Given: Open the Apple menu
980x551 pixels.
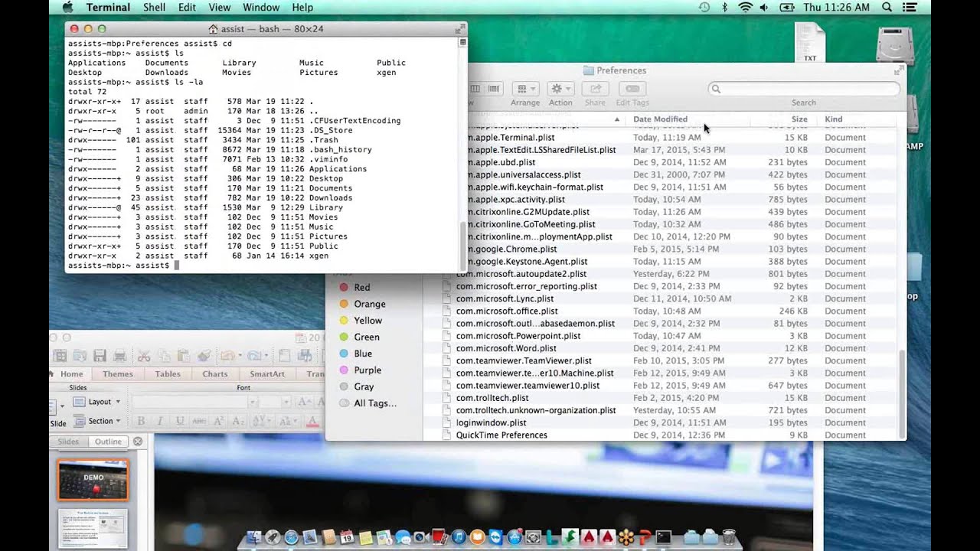Looking at the screenshot, I should [x=67, y=7].
